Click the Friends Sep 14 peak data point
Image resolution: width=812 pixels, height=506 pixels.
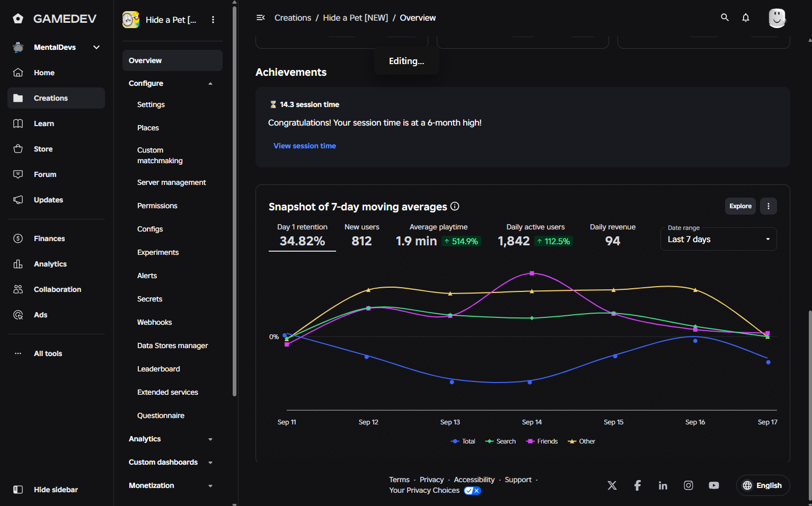tap(532, 273)
